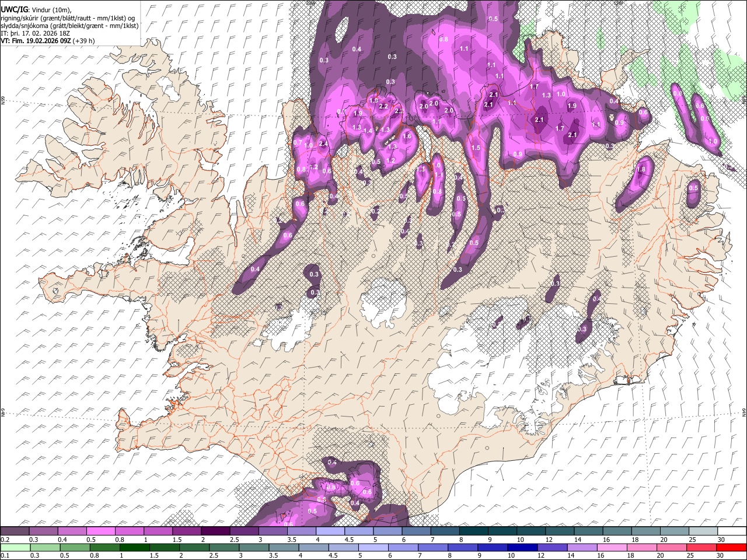747x560 pixels.
Task: Click the 'rigning/skúrir (grænt/blátt/rautt - mm/1klst) og' line
Action: click(68, 18)
